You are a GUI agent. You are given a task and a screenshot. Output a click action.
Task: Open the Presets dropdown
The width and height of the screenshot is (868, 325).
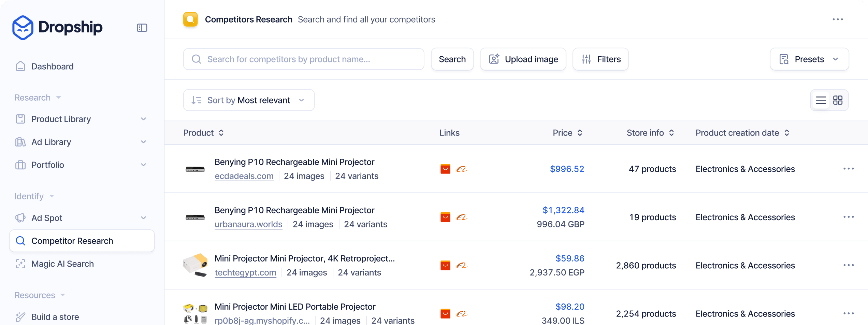(809, 59)
